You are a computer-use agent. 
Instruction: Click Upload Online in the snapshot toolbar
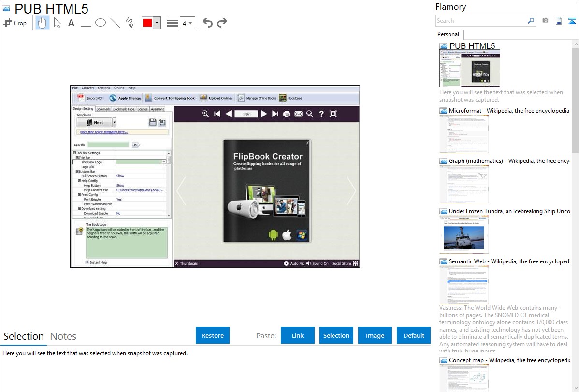216,98
